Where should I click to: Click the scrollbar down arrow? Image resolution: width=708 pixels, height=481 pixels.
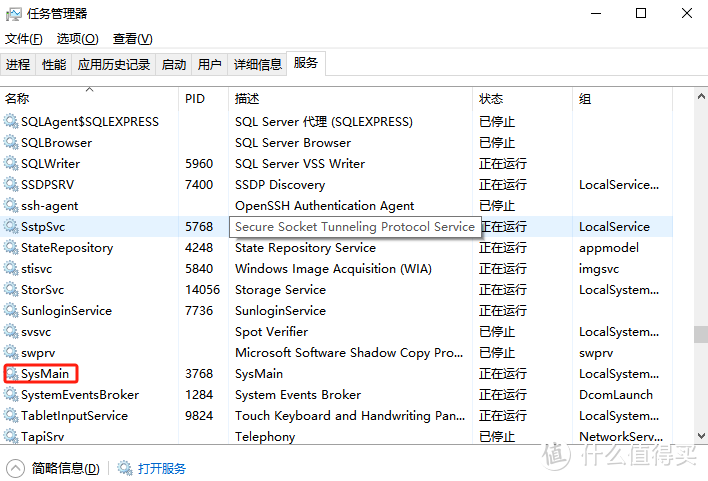click(701, 436)
